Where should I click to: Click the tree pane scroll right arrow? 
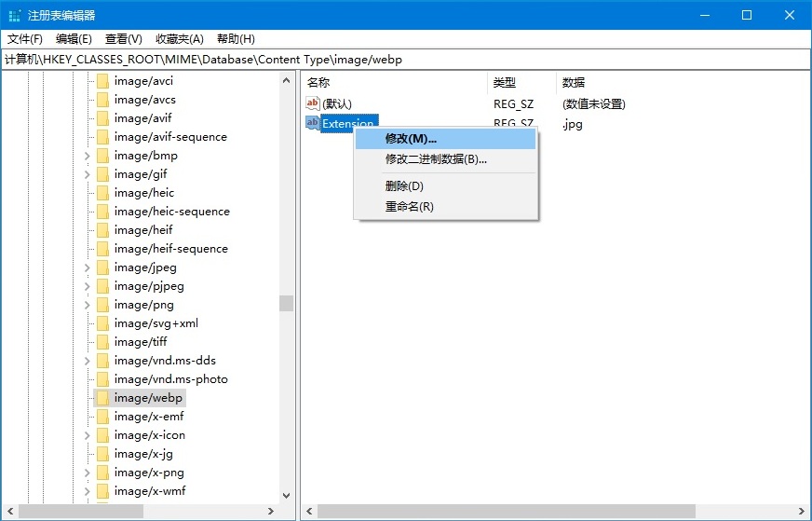click(271, 511)
